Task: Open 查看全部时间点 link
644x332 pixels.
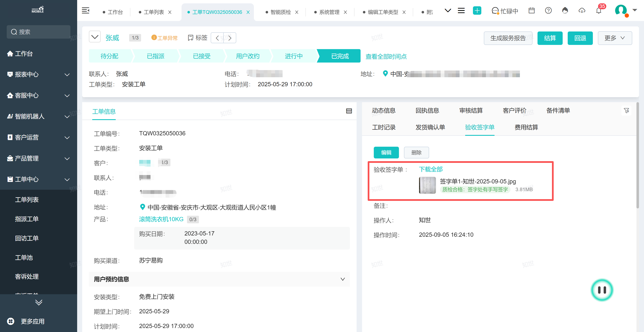Action: pyautogui.click(x=386, y=56)
